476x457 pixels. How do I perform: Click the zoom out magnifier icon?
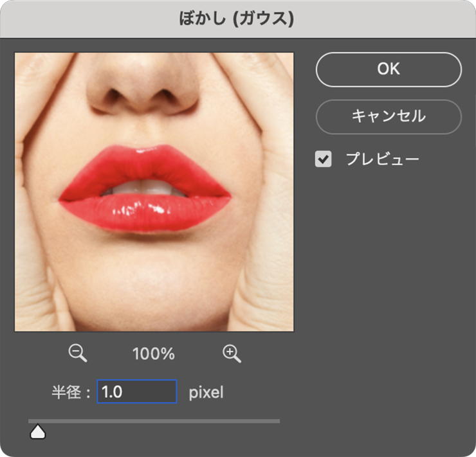pyautogui.click(x=78, y=353)
